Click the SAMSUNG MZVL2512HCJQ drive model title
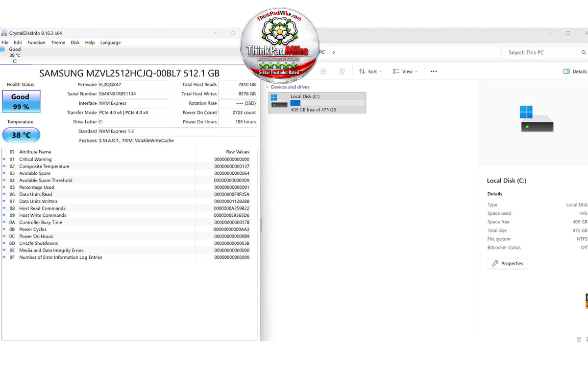Screen dimensions: 588x369 [x=129, y=73]
